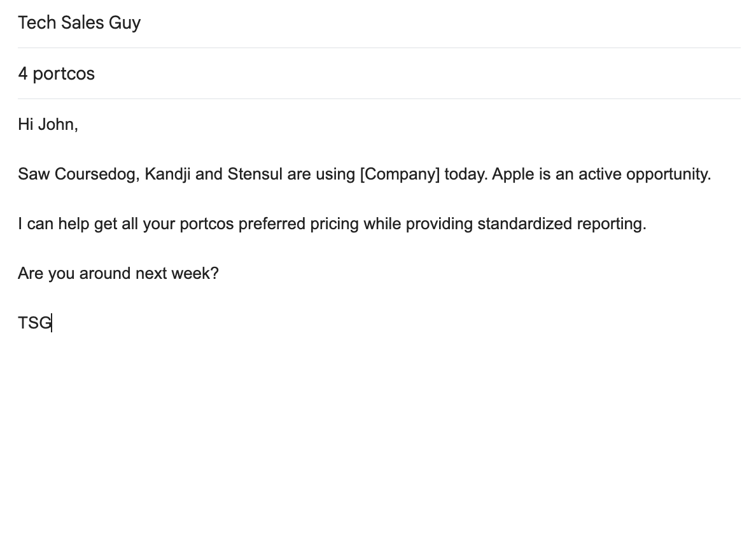Image resolution: width=756 pixels, height=559 pixels.
Task: Click the subject field showing 4 portcos
Action: pyautogui.click(x=379, y=73)
